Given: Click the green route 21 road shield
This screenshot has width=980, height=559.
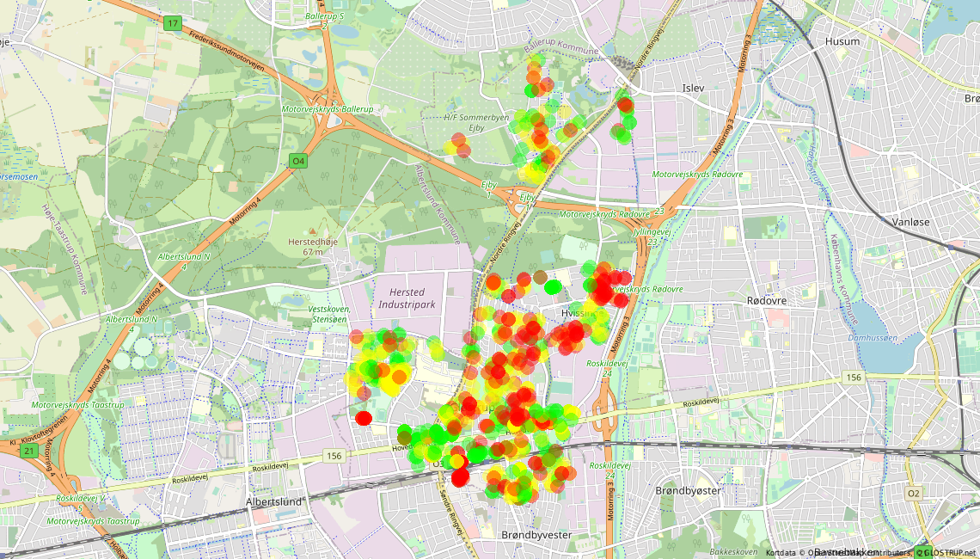Looking at the screenshot, I should click(28, 451).
